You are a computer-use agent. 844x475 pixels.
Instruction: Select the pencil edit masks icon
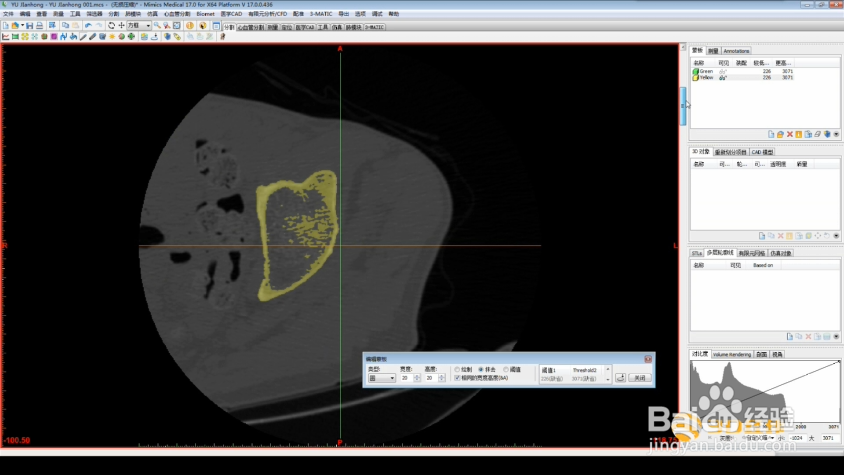click(83, 37)
